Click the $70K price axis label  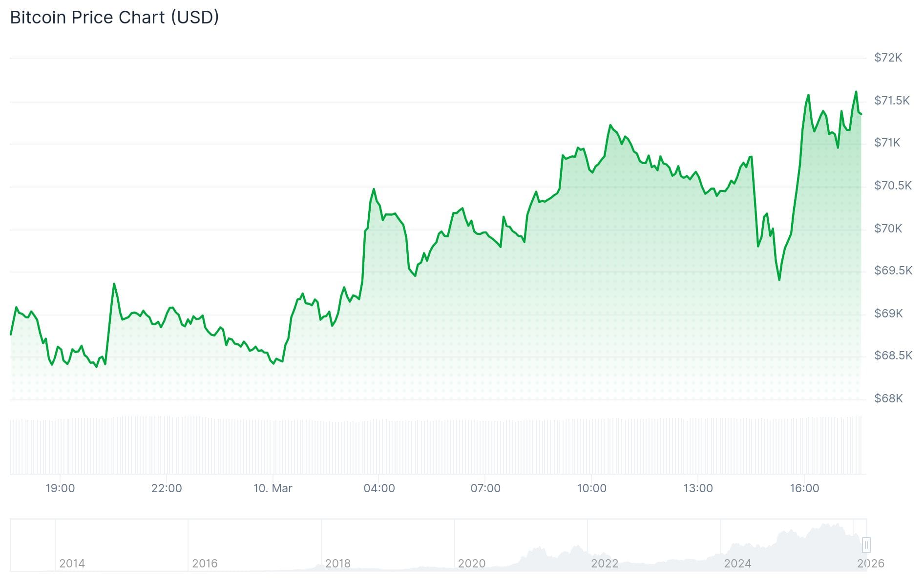coord(888,229)
